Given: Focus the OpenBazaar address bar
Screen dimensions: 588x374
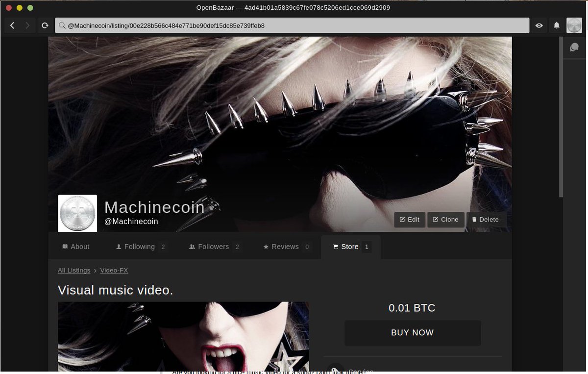Looking at the screenshot, I should click(292, 25).
